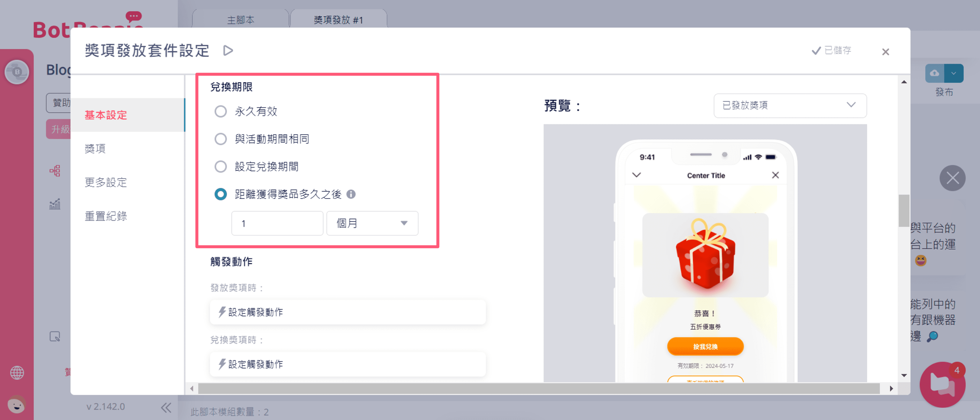
Task: Collapse sidebar with double chevron icon
Action: coord(166,408)
